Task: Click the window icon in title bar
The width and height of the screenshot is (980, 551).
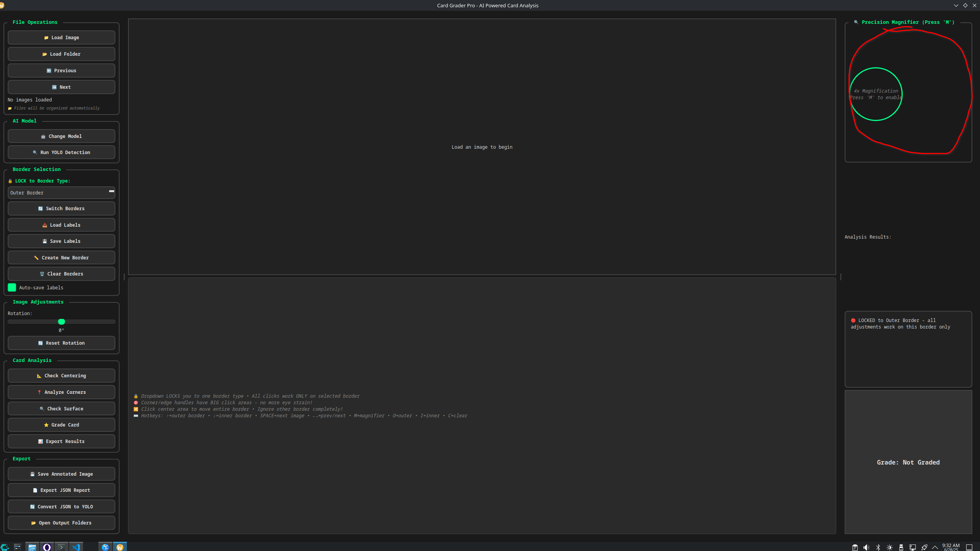Action: [x=2, y=5]
